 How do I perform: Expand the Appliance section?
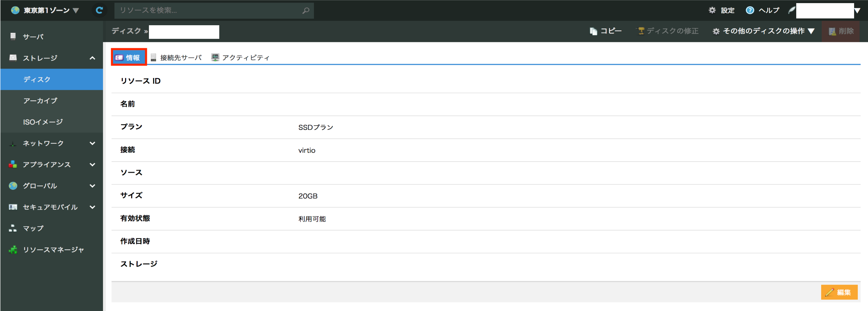92,164
